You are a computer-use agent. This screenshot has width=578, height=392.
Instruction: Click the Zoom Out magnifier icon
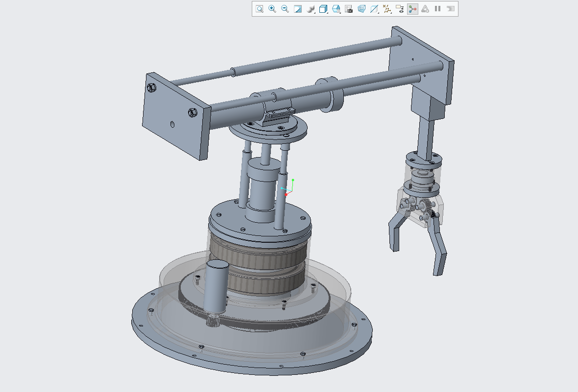click(285, 9)
